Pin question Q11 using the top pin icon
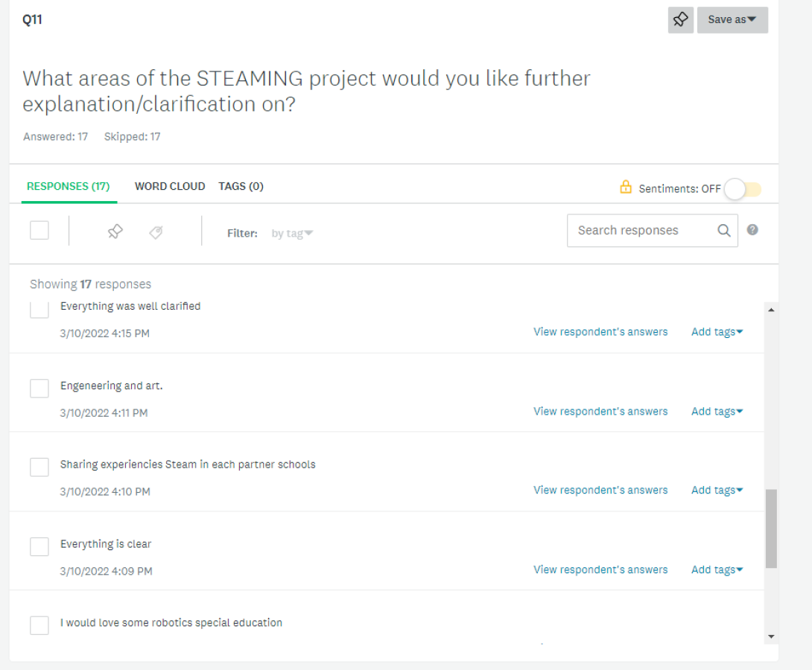 680,20
